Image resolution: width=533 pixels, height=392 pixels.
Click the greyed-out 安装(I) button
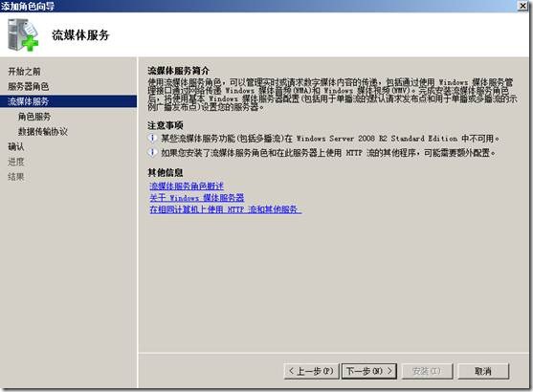click(x=427, y=371)
